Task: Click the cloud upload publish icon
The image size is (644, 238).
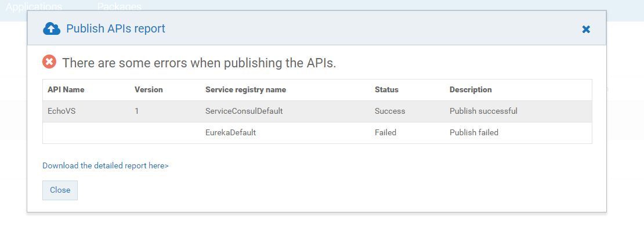Action: point(52,28)
